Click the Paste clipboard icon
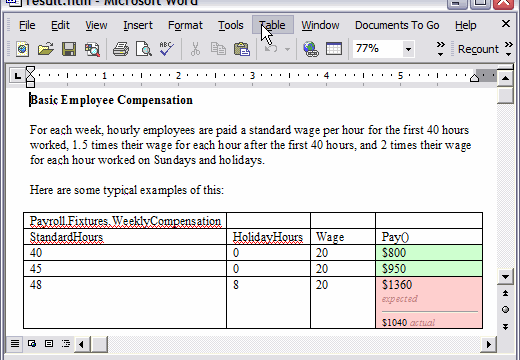Screen dimensions: 520x360 click(242, 49)
